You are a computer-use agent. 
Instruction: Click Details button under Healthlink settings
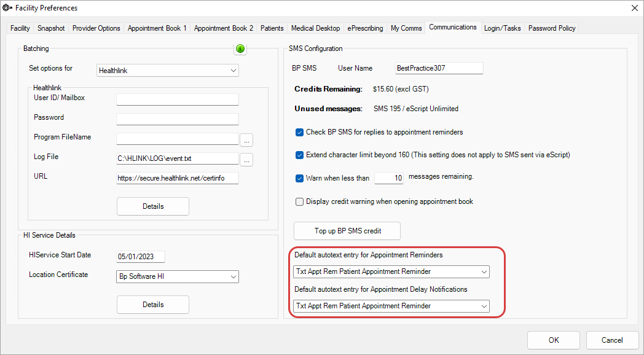153,206
